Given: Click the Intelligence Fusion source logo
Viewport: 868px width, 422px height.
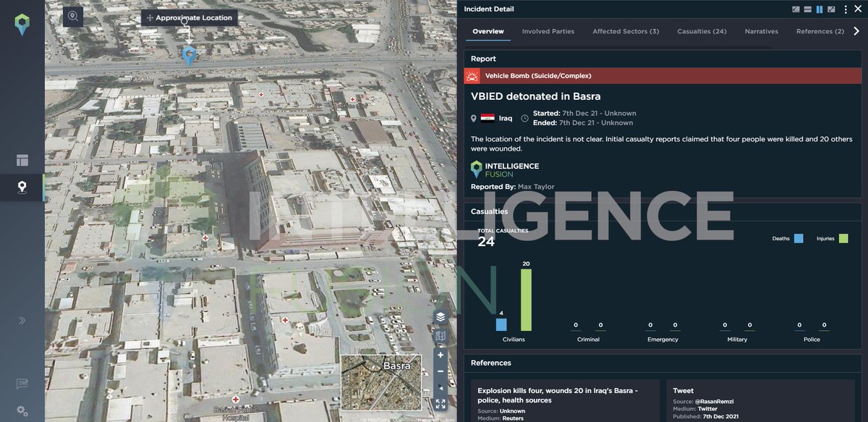Looking at the screenshot, I should coord(505,169).
